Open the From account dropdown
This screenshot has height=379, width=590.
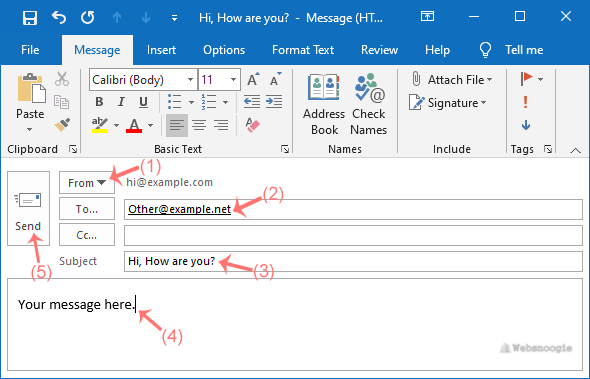click(87, 183)
